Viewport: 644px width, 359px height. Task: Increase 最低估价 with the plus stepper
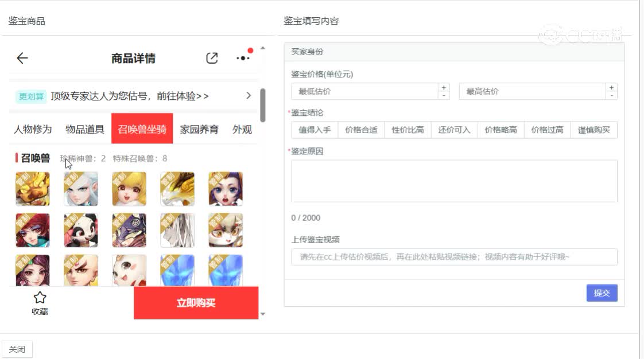444,87
